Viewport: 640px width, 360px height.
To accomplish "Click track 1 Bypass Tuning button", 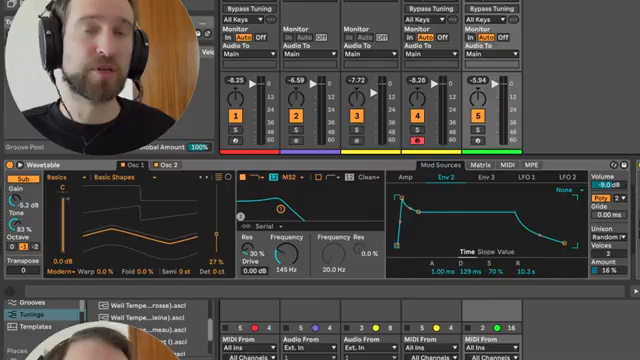I will (x=249, y=9).
